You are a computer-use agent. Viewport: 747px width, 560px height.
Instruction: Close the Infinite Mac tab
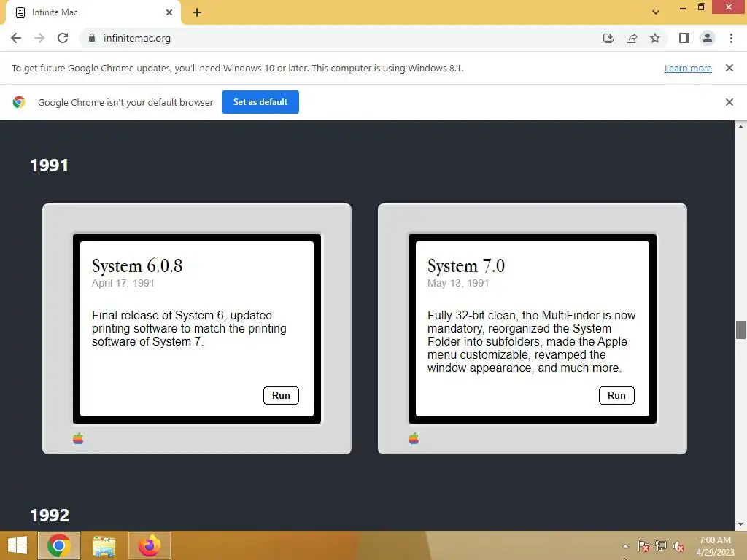click(169, 12)
